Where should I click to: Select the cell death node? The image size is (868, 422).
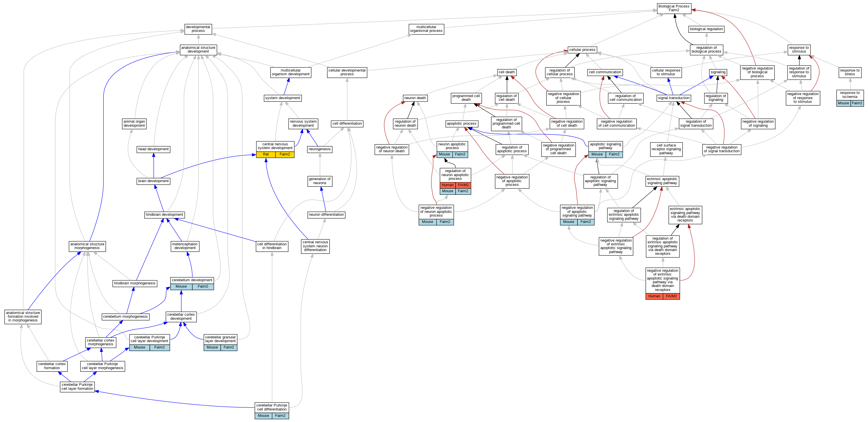506,72
